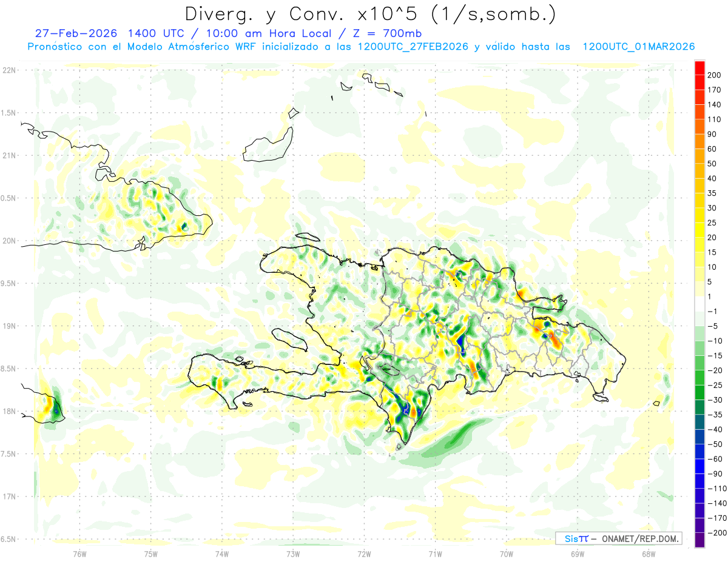This screenshot has width=728, height=562.
Task: Click the '140' positive colorbar value
Action: 715,105
